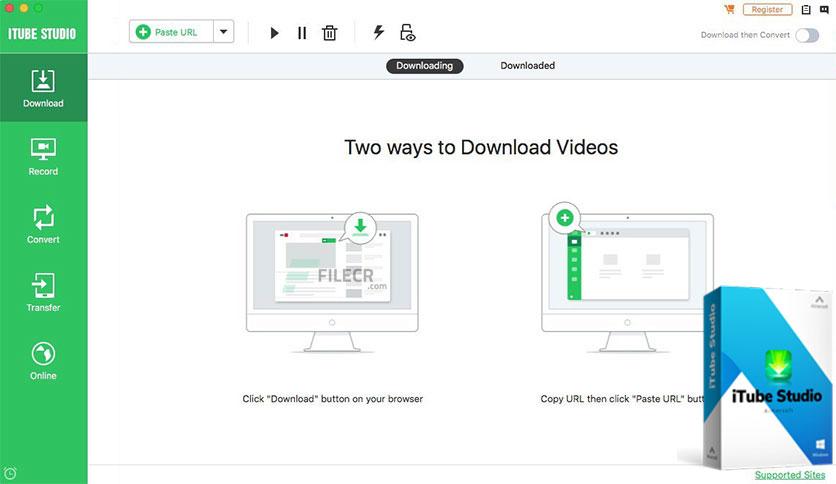The image size is (836, 484).
Task: Resume downloads with the play icon
Action: tap(274, 33)
